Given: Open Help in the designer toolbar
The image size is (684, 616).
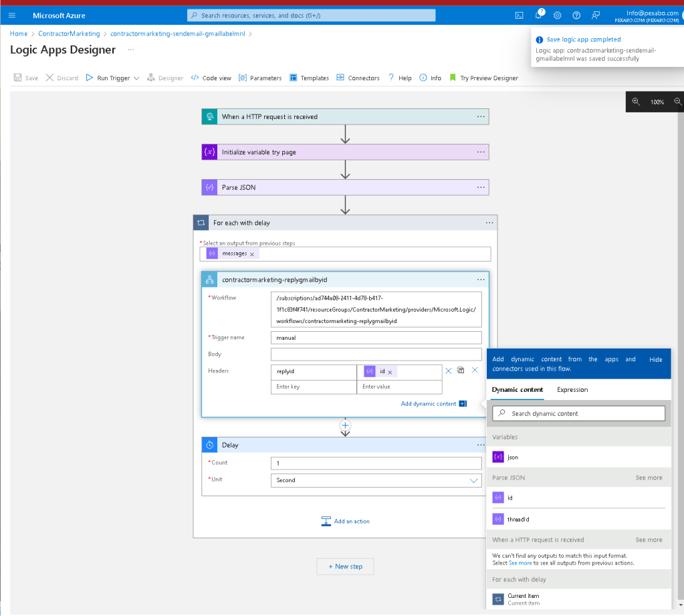Looking at the screenshot, I should 400,78.
